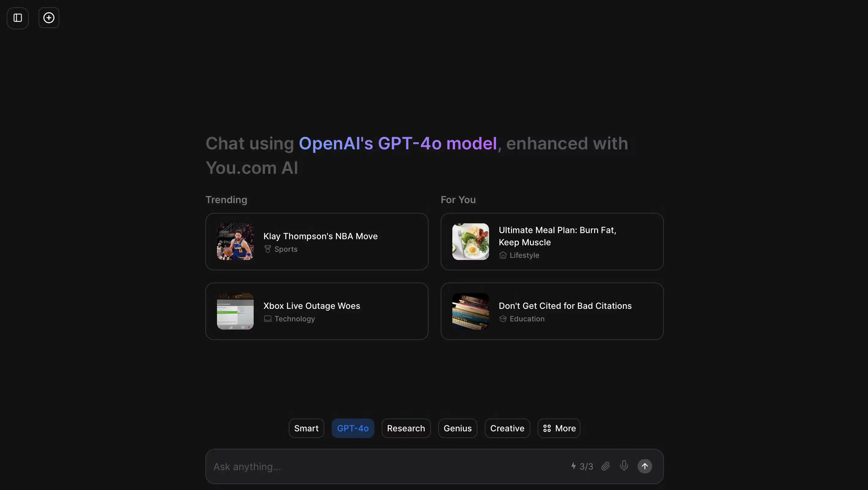Switch to Creative mode
The height and width of the screenshot is (490, 868).
click(x=507, y=428)
